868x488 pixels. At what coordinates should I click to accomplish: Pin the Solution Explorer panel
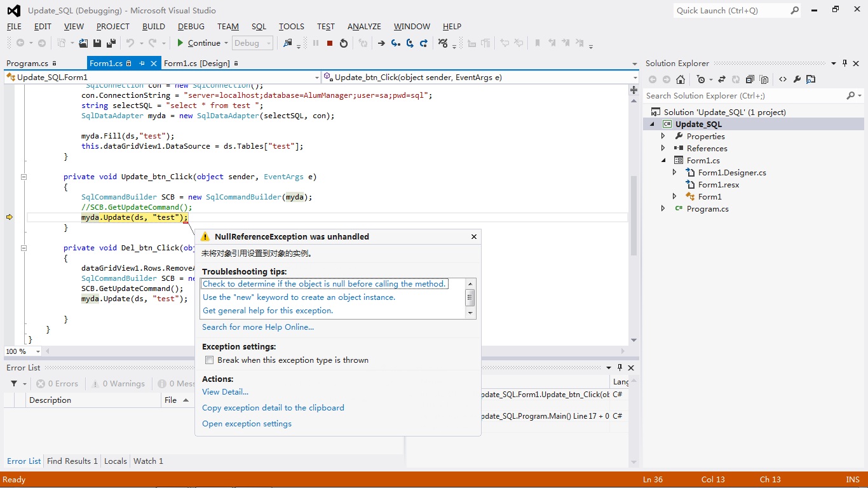point(844,64)
